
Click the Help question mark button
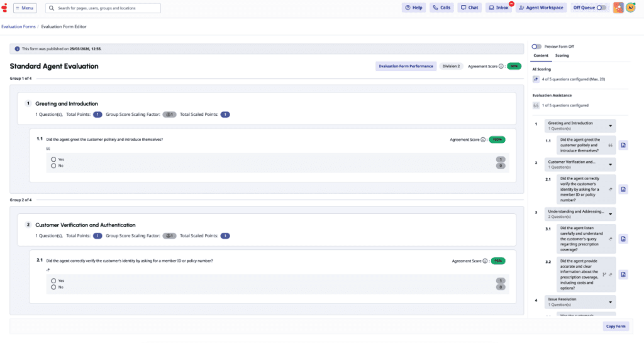click(x=414, y=8)
